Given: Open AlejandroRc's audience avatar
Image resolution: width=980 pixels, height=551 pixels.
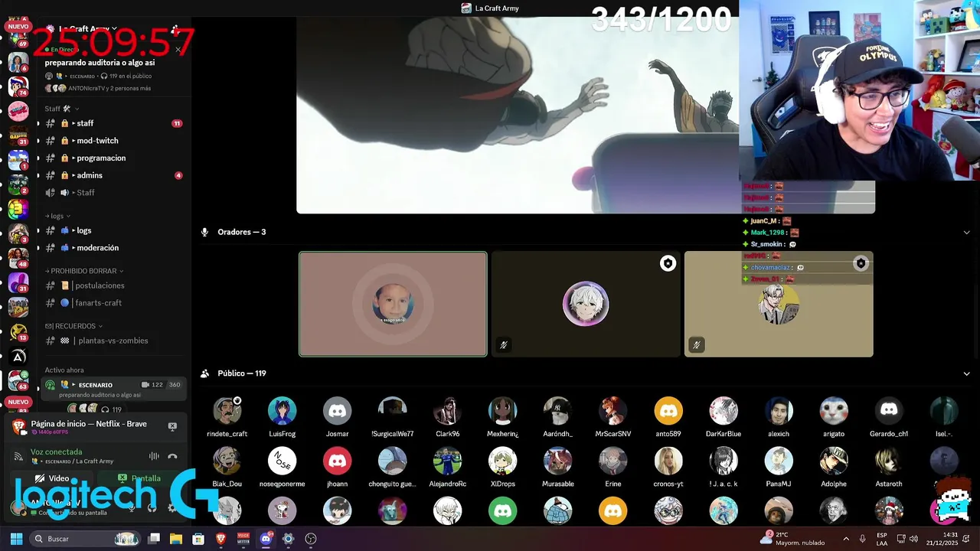Looking at the screenshot, I should coord(448,461).
